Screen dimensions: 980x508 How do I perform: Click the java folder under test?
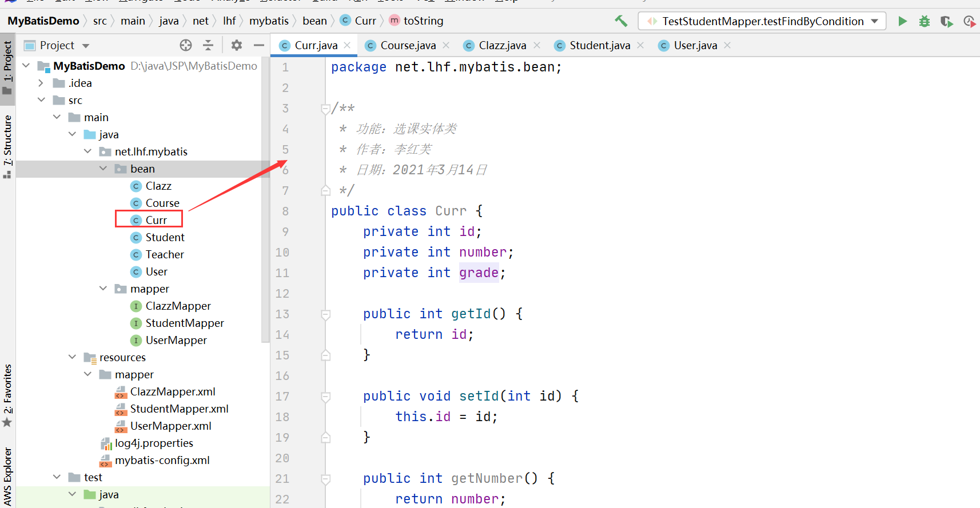tap(101, 494)
